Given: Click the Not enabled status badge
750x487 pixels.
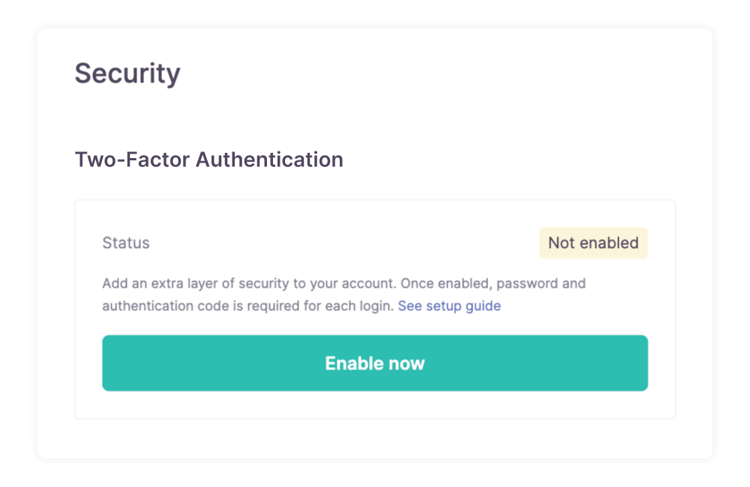Looking at the screenshot, I should 593,243.
